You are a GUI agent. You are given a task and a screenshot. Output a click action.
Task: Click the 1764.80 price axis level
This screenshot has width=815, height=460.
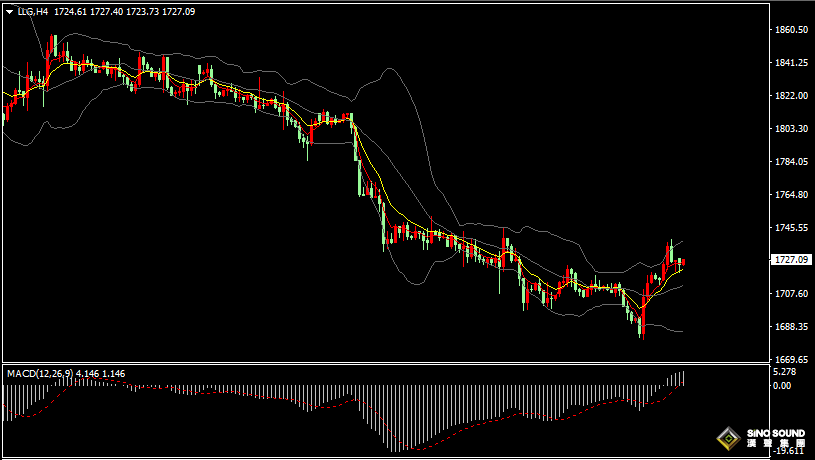(x=791, y=194)
